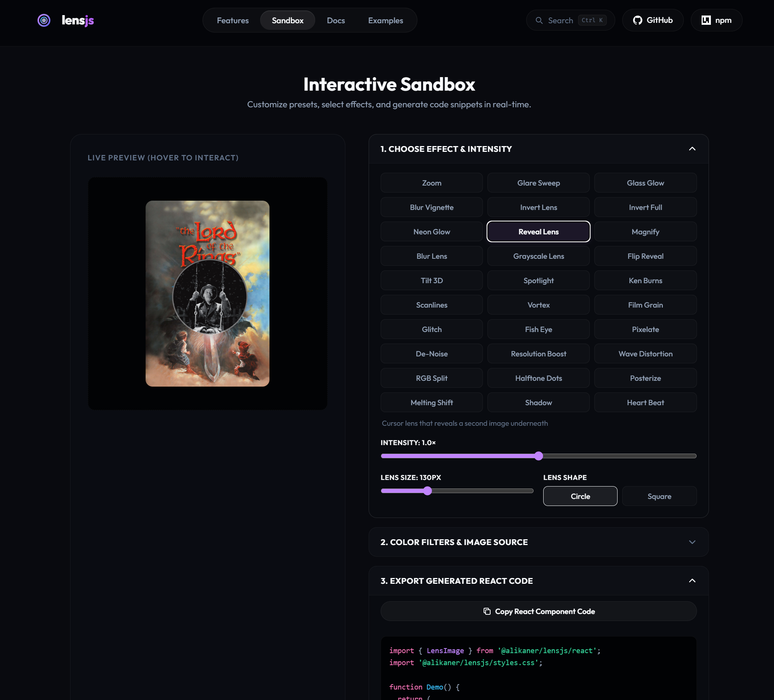The image size is (774, 700).
Task: Click the generated code snippet block
Action: coord(539,668)
